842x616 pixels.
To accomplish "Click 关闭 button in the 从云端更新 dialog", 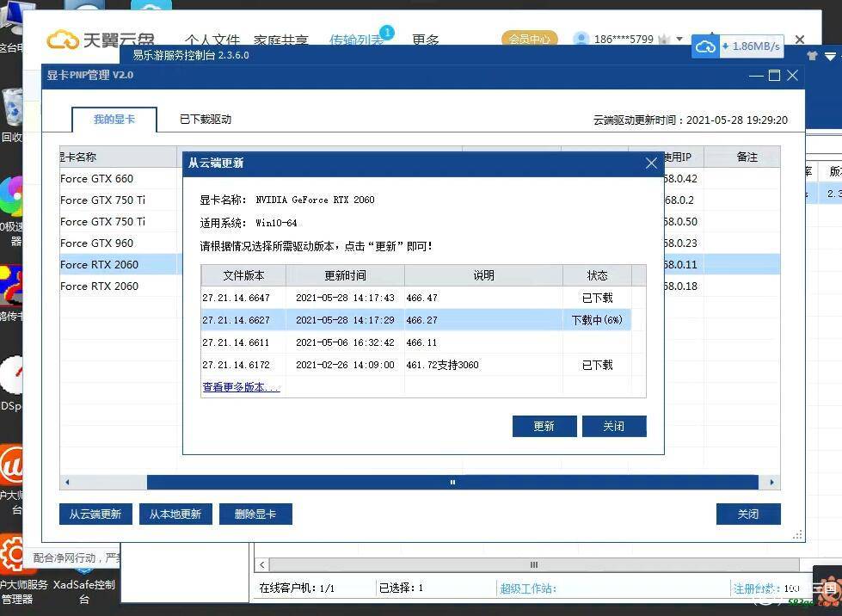I will coord(614,426).
